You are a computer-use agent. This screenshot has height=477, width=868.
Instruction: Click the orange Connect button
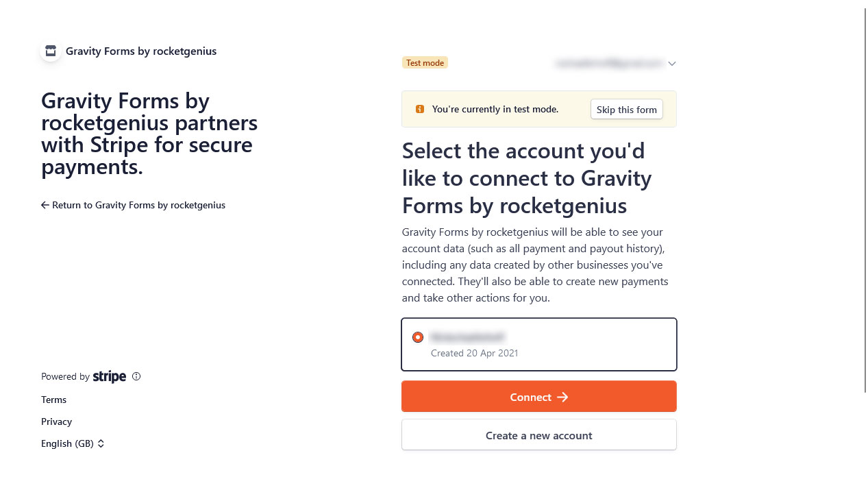tap(539, 397)
